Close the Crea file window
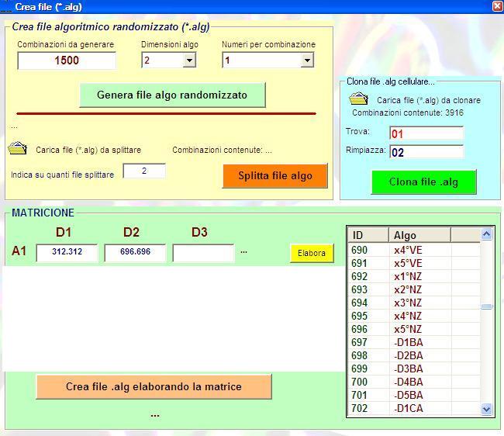Viewport: 504px width, 436px height. (498, 6)
